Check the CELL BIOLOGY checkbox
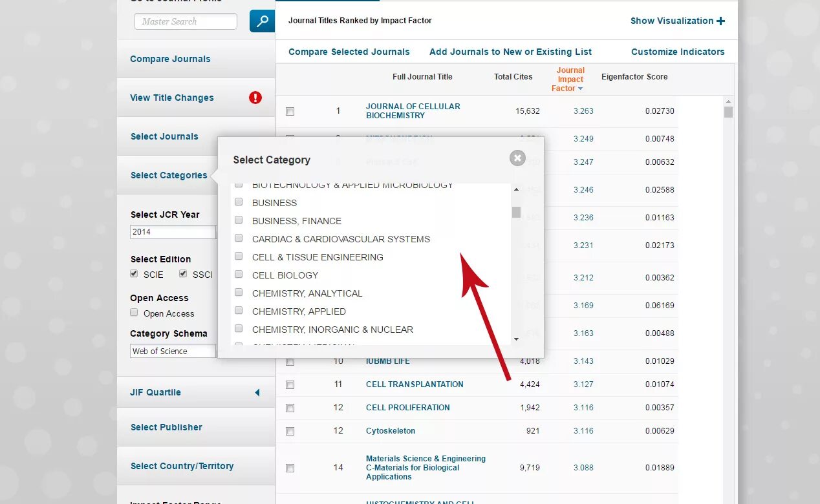 [239, 275]
